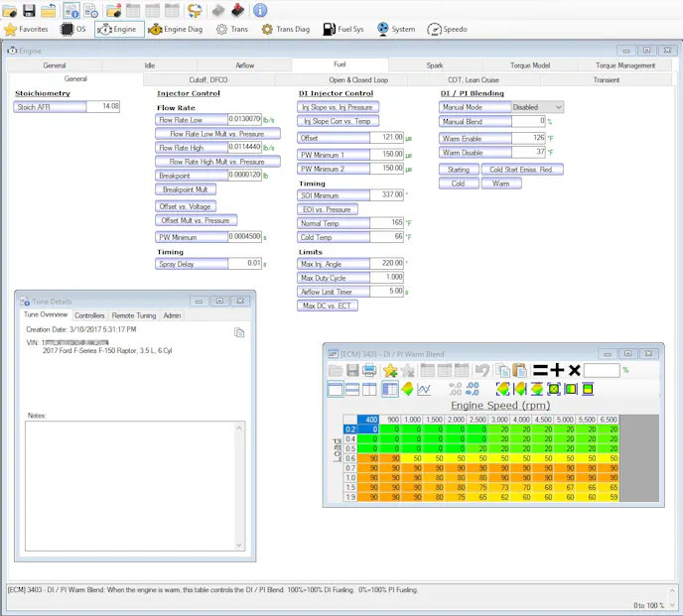Click the Cold Start Emiss. Red. button
Image resolution: width=683 pixels, height=616 pixels.
[x=522, y=170]
